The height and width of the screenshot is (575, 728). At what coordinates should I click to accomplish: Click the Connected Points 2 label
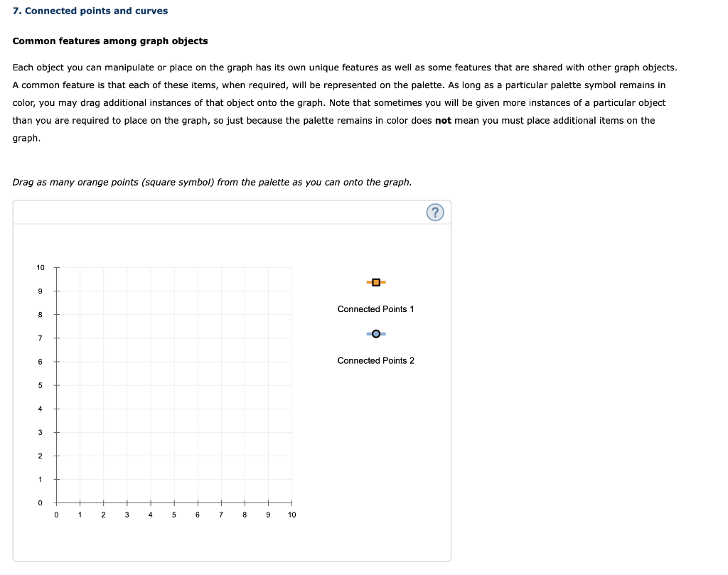(x=375, y=360)
